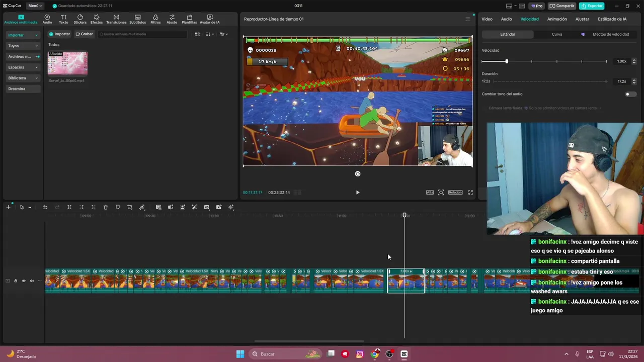The image size is (644, 362).
Task: Open the Texto tool tab
Action: coord(63,19)
